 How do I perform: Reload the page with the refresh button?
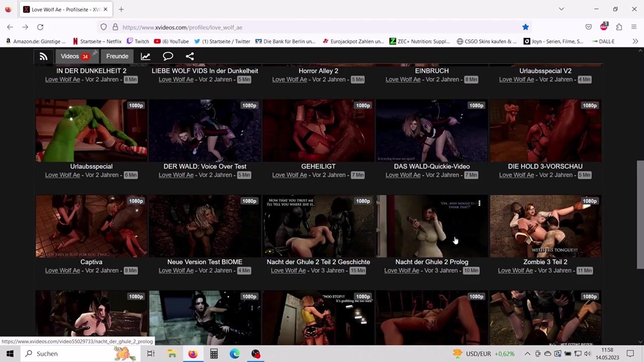(40, 27)
